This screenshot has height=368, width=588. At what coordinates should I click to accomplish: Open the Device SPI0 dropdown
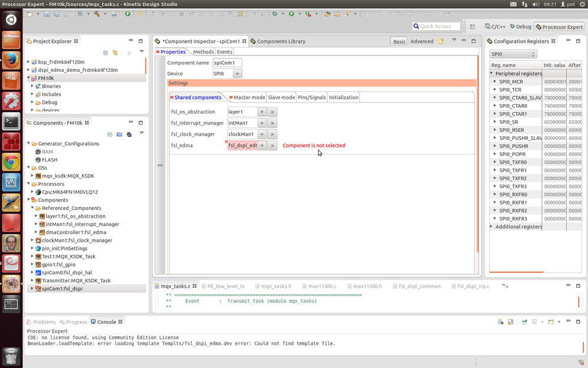point(237,74)
